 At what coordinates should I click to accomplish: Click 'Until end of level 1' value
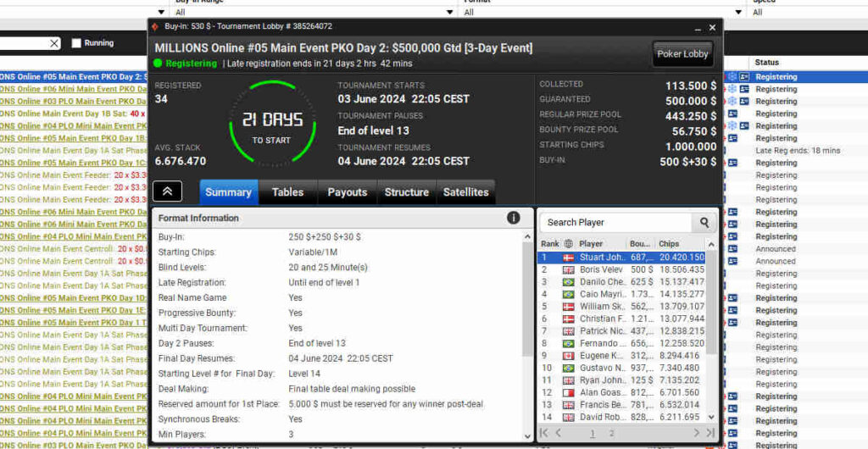pos(324,283)
